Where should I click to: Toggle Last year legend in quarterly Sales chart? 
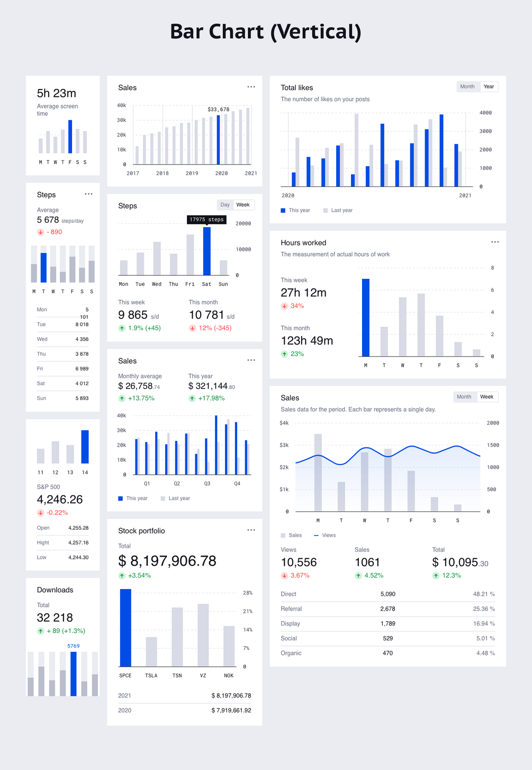175,499
